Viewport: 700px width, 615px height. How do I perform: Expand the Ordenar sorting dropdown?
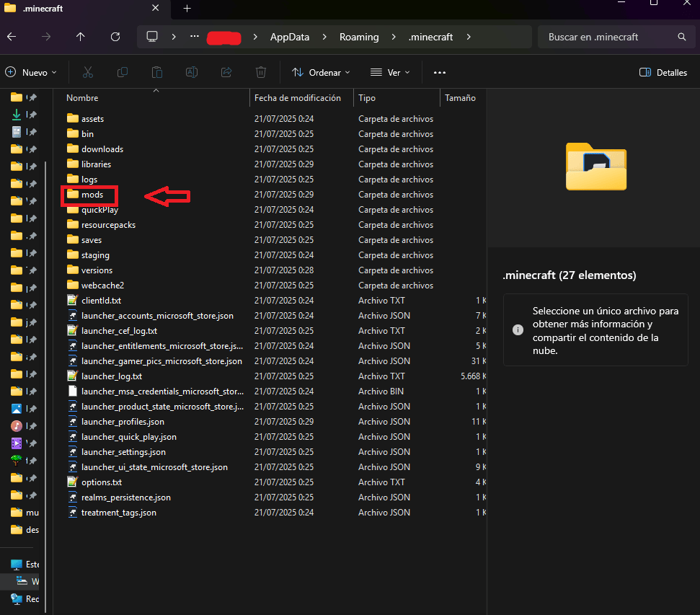point(321,72)
